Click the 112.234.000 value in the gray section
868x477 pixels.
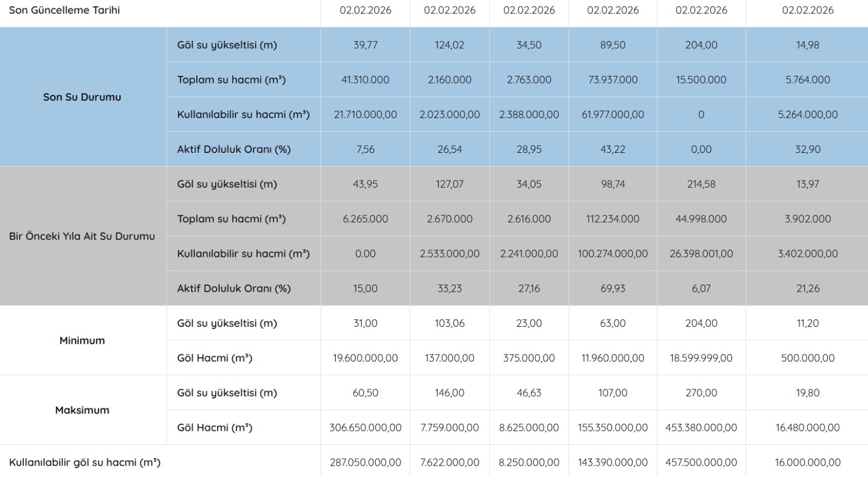coord(612,219)
